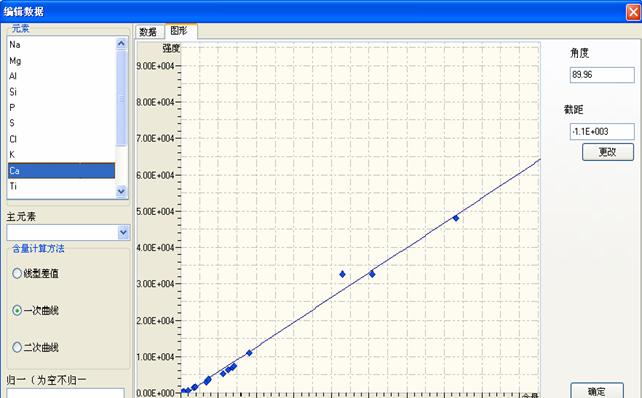The image size is (642, 398).
Task: Click the element list scroll-down arrow
Action: pos(121,191)
